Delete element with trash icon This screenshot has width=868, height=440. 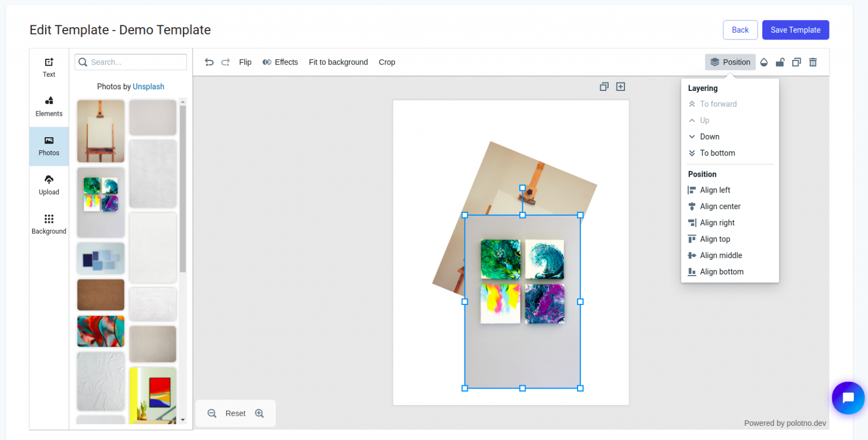tap(813, 62)
